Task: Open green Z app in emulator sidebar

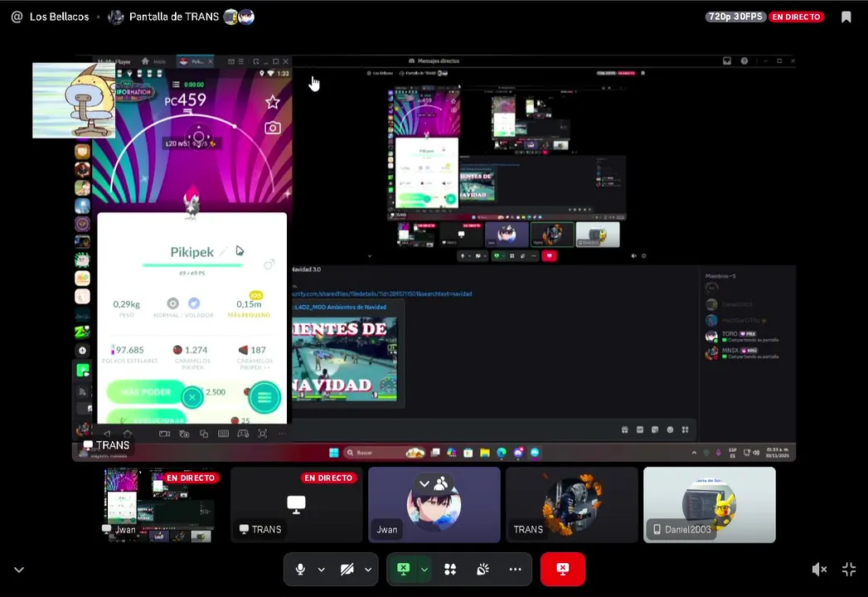Action: 82,332
